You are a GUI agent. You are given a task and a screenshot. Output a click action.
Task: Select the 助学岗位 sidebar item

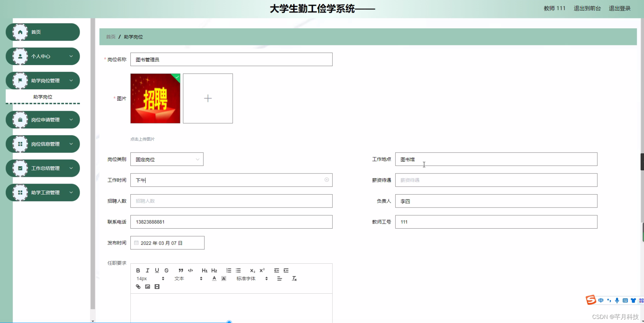pos(43,97)
